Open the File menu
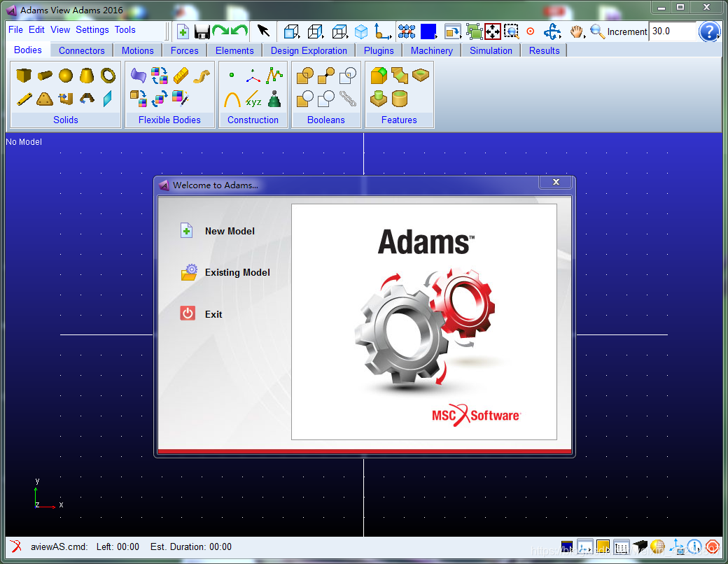 [15, 29]
